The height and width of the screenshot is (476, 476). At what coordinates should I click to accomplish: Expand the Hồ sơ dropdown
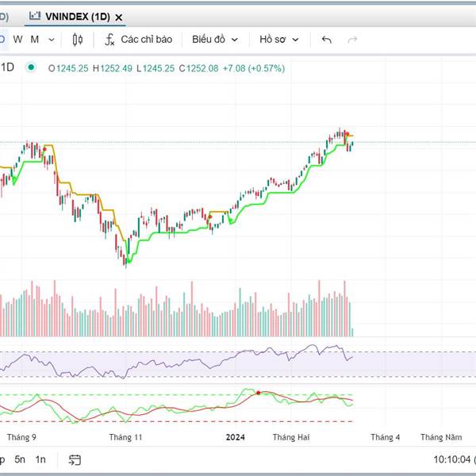point(279,40)
